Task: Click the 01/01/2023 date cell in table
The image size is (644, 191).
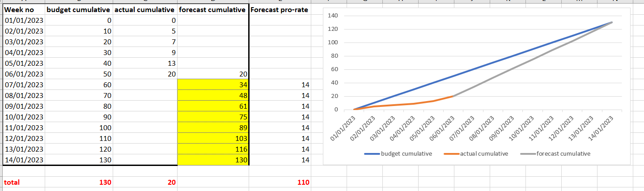Action: point(24,20)
